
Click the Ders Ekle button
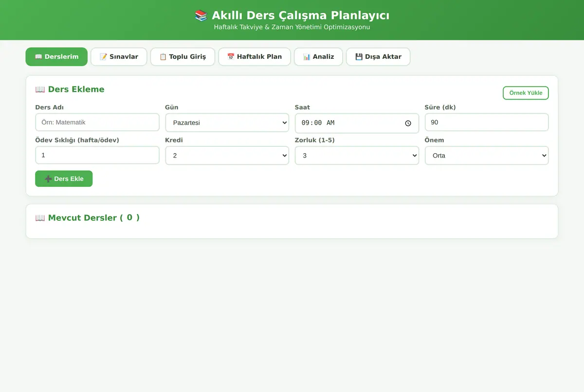pos(64,178)
